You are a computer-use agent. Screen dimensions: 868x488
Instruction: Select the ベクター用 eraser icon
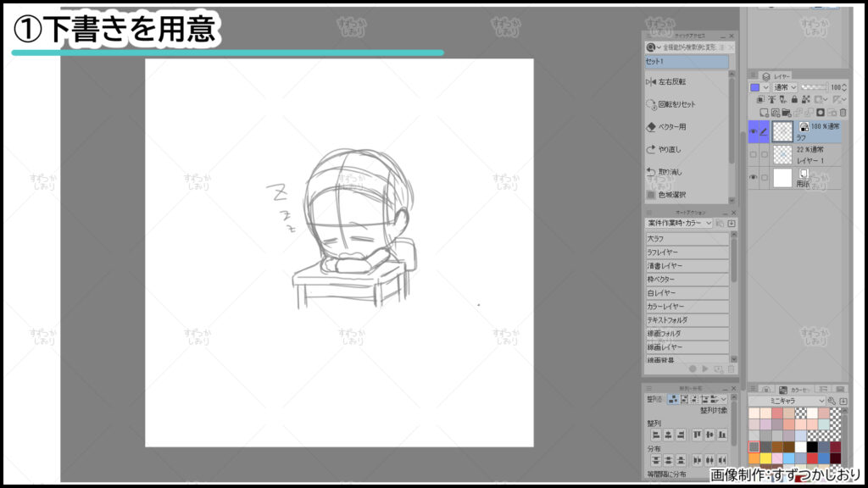tap(651, 127)
